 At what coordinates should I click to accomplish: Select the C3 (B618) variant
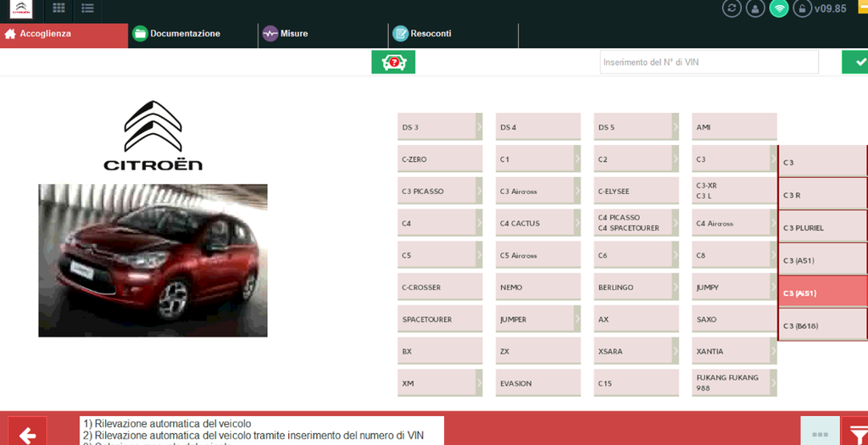pyautogui.click(x=823, y=326)
